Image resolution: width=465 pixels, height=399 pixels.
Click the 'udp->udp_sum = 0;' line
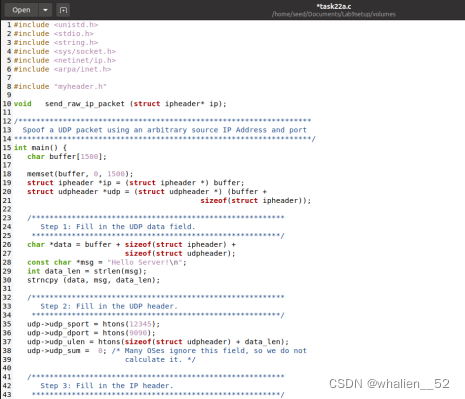pos(167,351)
